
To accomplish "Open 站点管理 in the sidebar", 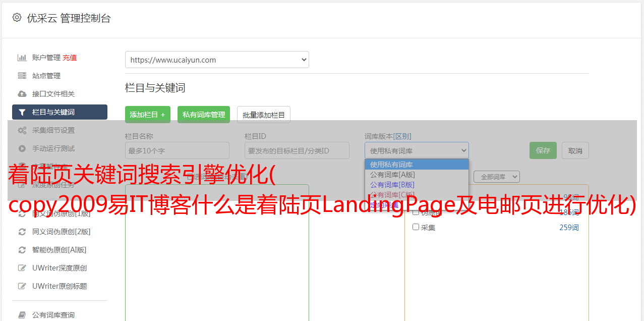I will pyautogui.click(x=46, y=76).
